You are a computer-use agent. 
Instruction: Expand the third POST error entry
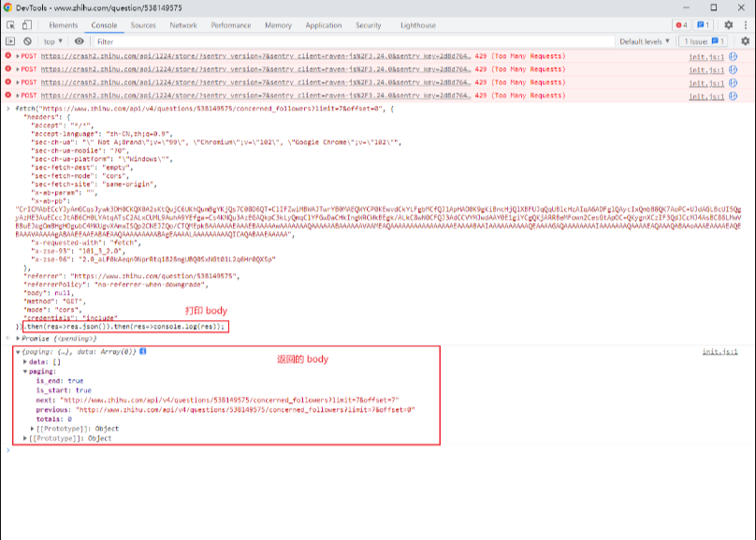[18, 82]
